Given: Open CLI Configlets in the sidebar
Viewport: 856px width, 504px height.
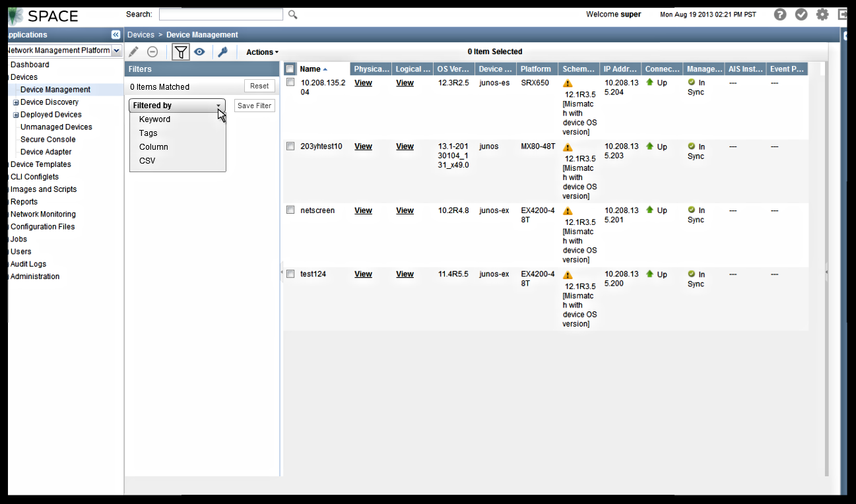Looking at the screenshot, I should tap(34, 177).
